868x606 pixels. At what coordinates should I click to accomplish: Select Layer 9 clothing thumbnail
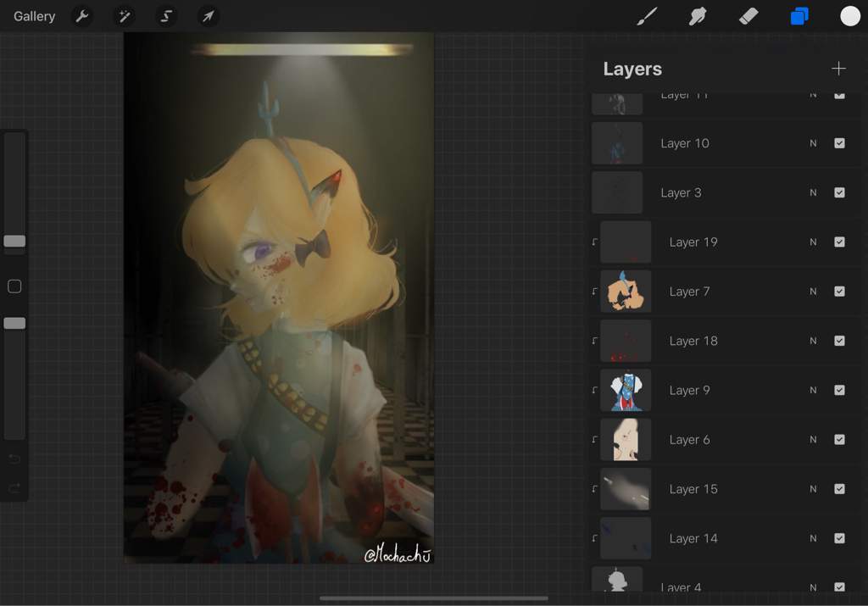pos(626,390)
